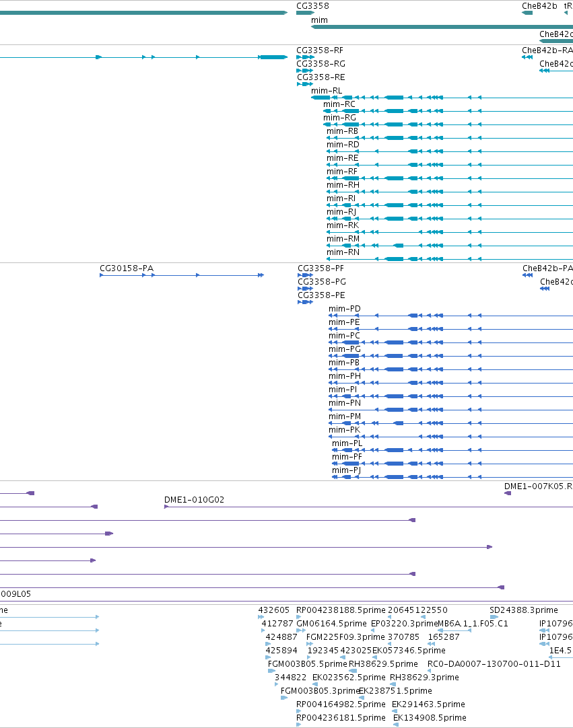The height and width of the screenshot is (728, 573).
Task: Select the CheB42b-RA transcript label
Action: (547, 50)
